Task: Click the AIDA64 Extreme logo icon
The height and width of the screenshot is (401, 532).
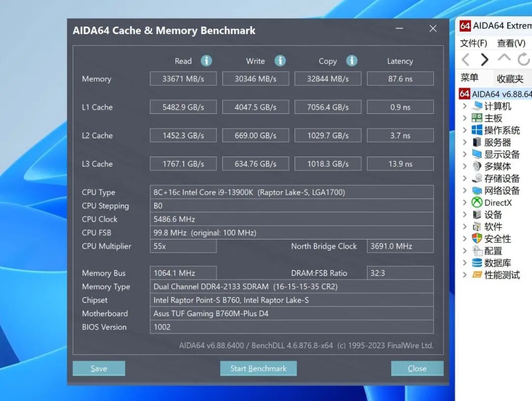Action: [465, 26]
